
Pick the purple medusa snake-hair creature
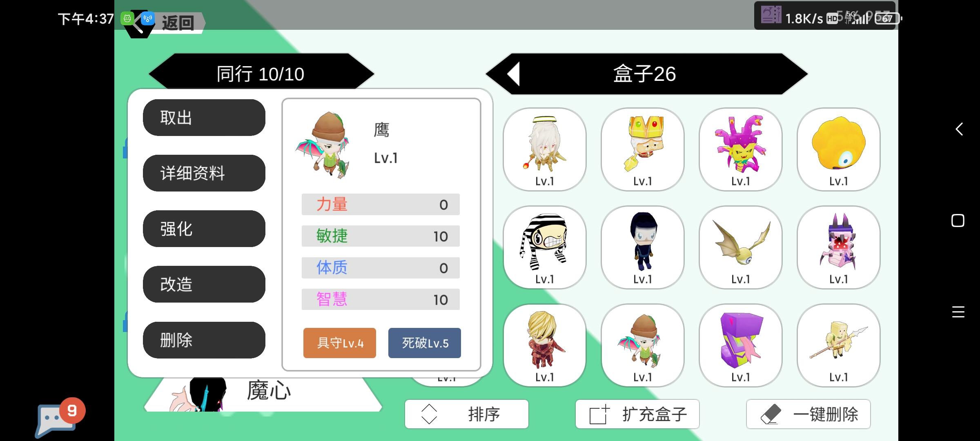coord(740,149)
